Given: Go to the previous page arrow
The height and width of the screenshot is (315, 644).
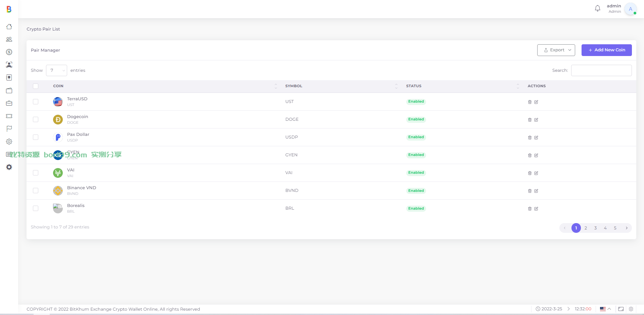Looking at the screenshot, I should pos(565,228).
